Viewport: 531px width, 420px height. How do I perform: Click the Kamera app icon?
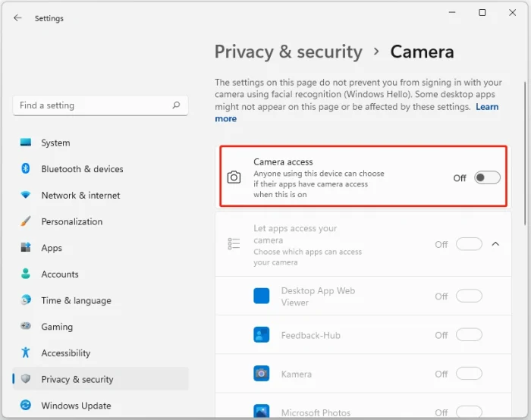pyautogui.click(x=262, y=374)
